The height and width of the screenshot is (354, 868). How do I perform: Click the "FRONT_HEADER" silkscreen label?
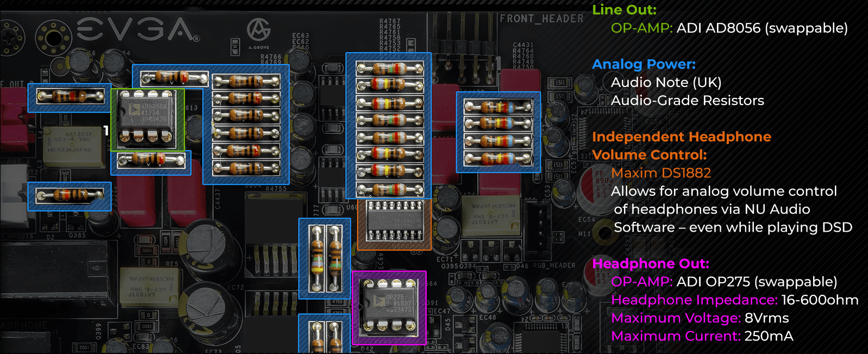click(541, 18)
